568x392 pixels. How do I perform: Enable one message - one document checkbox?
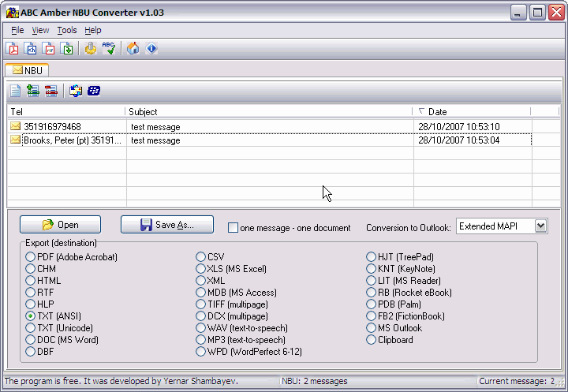(x=233, y=228)
